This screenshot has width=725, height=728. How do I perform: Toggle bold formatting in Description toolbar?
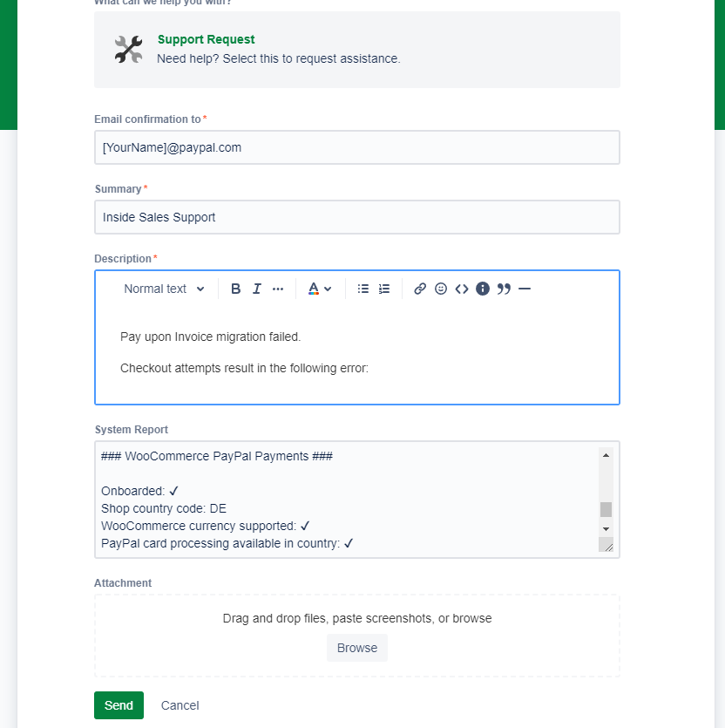click(x=235, y=289)
